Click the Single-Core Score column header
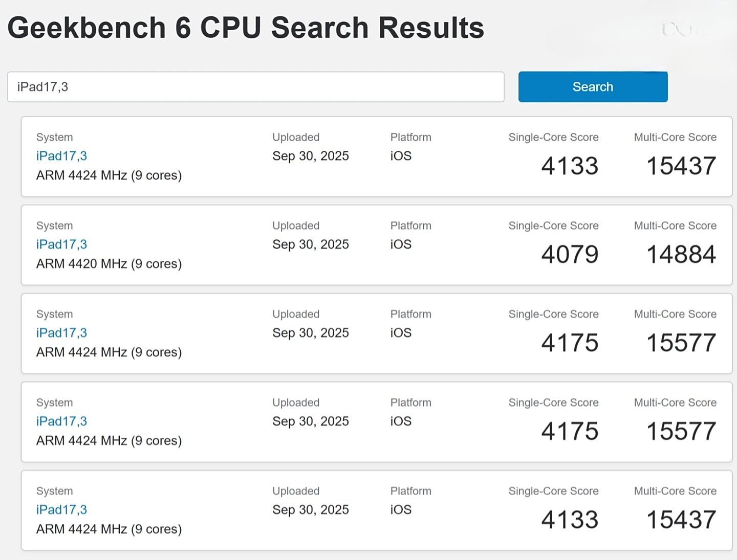The width and height of the screenshot is (737, 560). point(553,137)
